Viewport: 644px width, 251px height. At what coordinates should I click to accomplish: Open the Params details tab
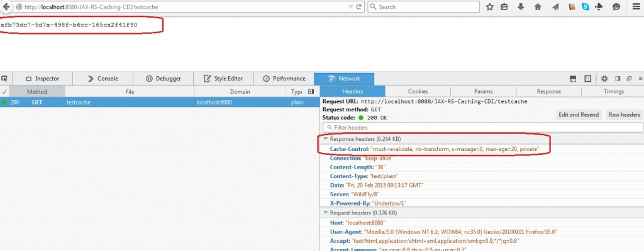pos(484,91)
